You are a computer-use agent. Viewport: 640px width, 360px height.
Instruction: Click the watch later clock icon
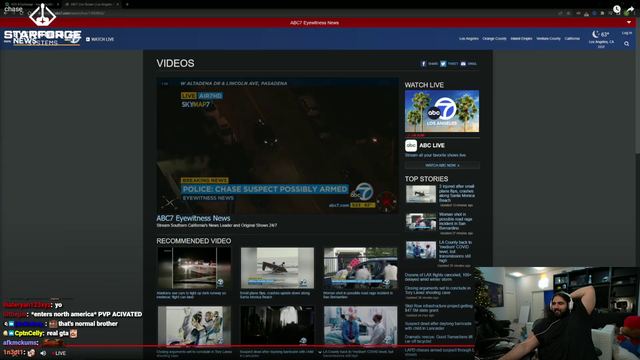(x=617, y=9)
